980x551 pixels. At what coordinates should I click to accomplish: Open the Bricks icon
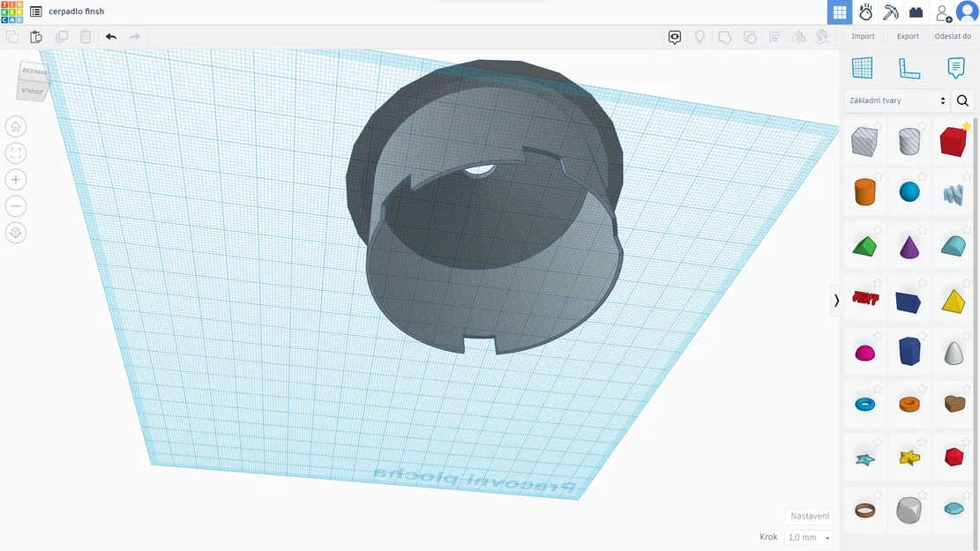[x=916, y=11]
